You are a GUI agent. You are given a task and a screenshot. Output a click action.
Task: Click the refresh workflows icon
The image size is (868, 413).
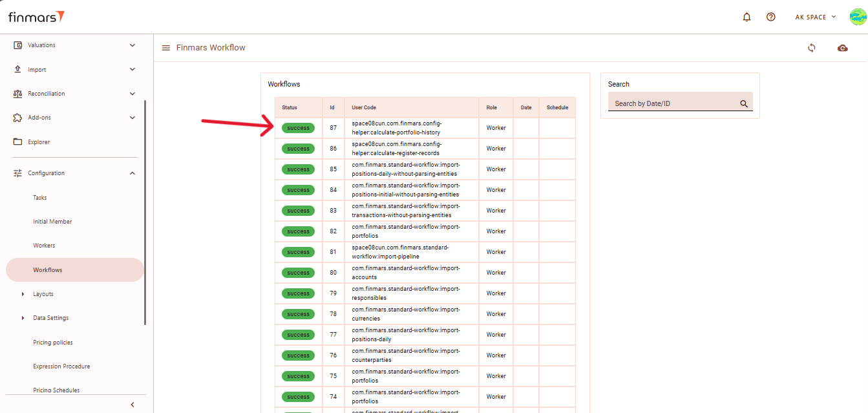pos(812,48)
